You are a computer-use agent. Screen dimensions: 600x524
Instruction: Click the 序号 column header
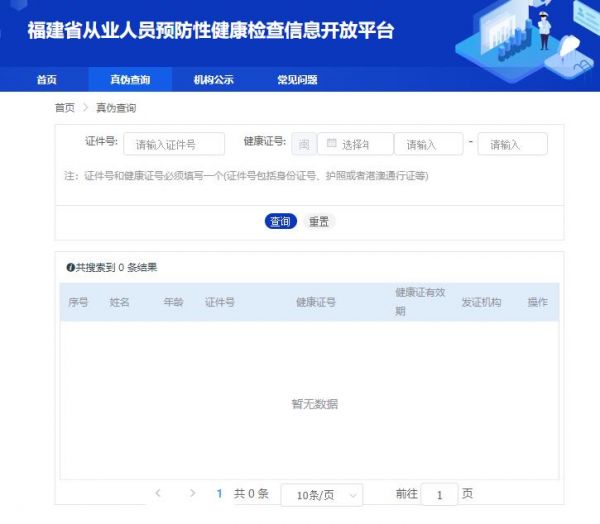(x=78, y=302)
